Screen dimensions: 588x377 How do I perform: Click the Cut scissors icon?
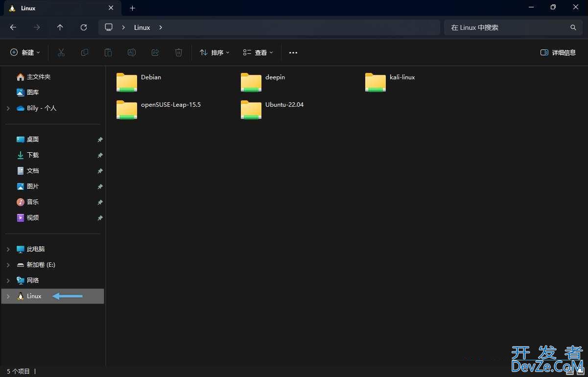click(x=61, y=52)
